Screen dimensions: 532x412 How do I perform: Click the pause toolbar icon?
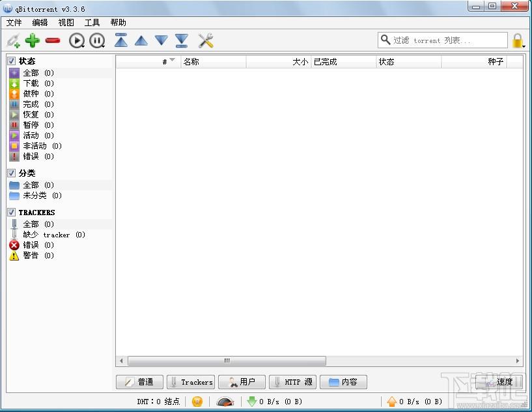97,41
